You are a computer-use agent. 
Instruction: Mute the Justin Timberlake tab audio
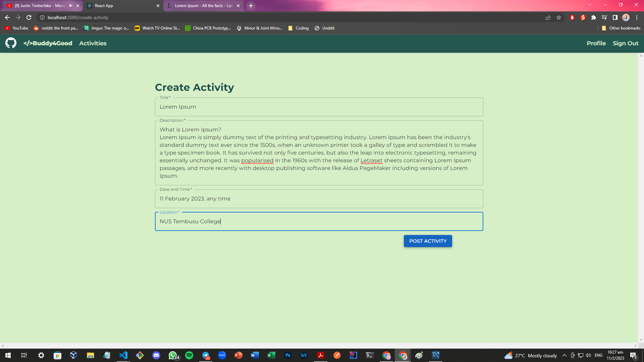click(x=70, y=6)
